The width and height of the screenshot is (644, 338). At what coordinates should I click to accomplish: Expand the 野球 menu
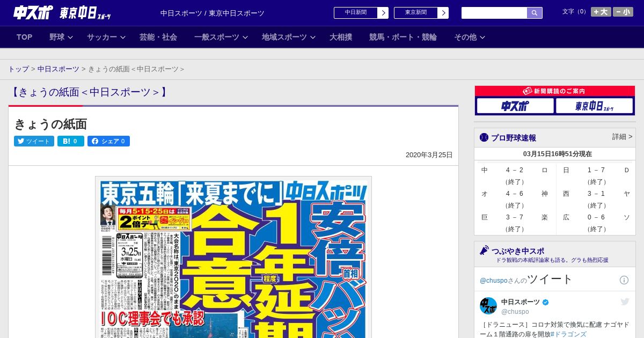click(61, 37)
